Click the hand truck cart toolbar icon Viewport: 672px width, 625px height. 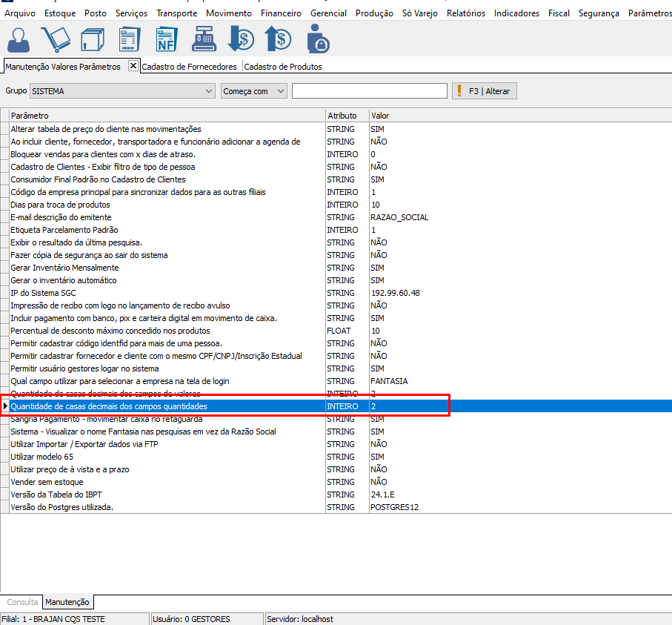pos(56,39)
